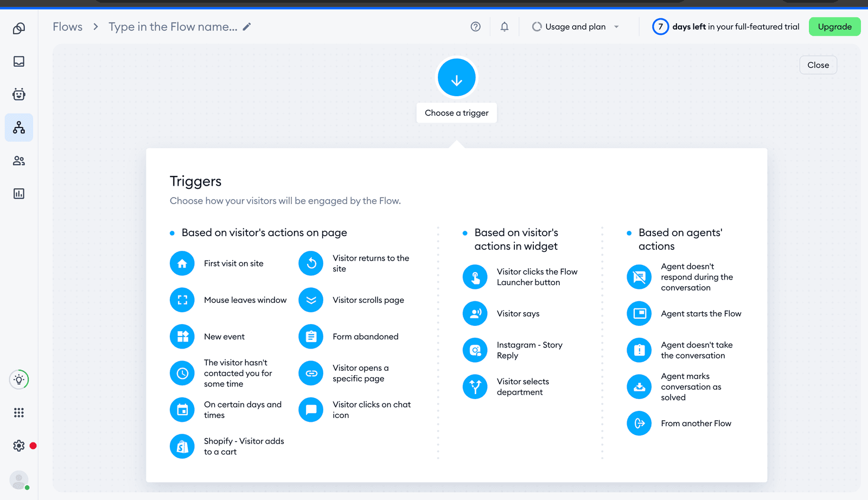This screenshot has height=500, width=868.
Task: Choose the New event trigger icon
Action: click(x=182, y=337)
